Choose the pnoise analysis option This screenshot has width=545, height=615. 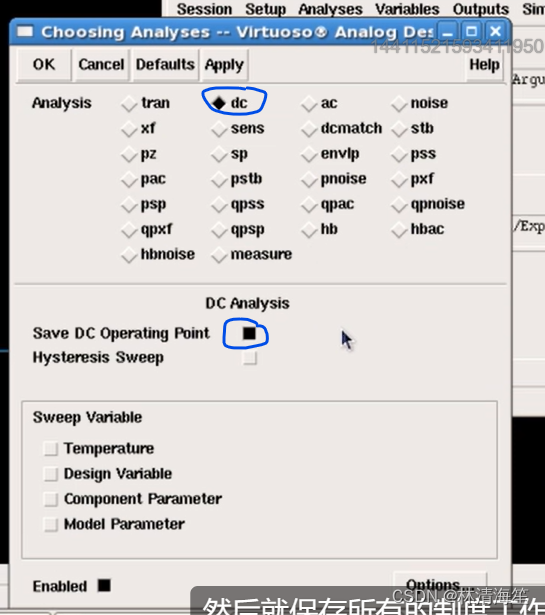[x=309, y=179]
